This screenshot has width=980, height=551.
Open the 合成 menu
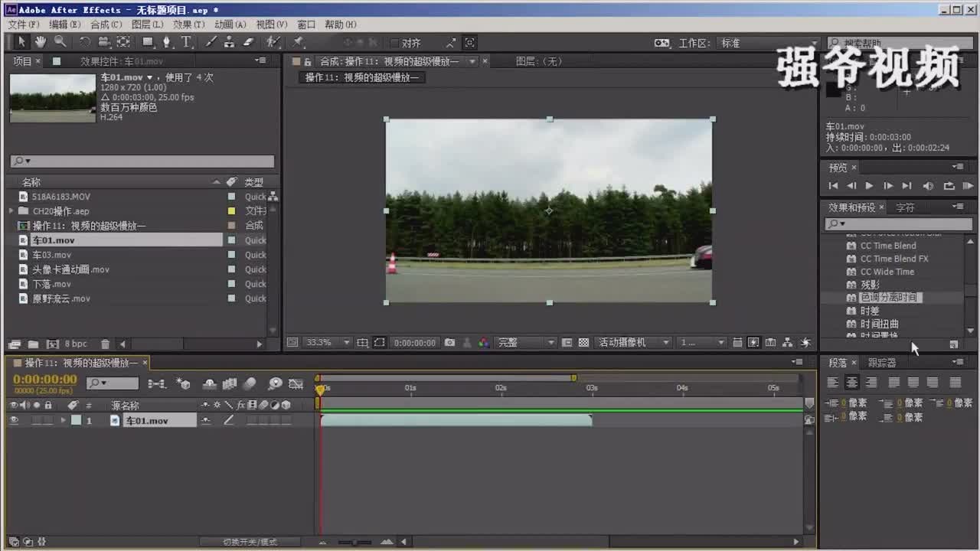pos(106,24)
